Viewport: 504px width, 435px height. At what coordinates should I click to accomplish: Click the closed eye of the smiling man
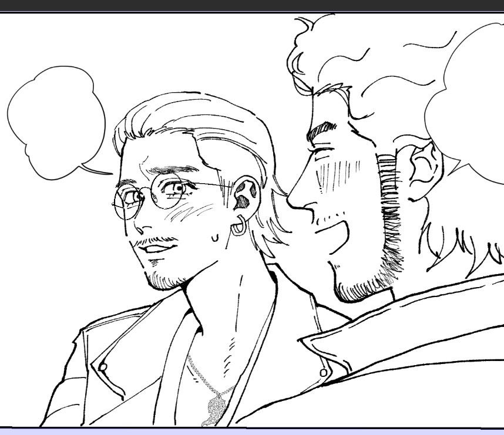[x=322, y=155]
